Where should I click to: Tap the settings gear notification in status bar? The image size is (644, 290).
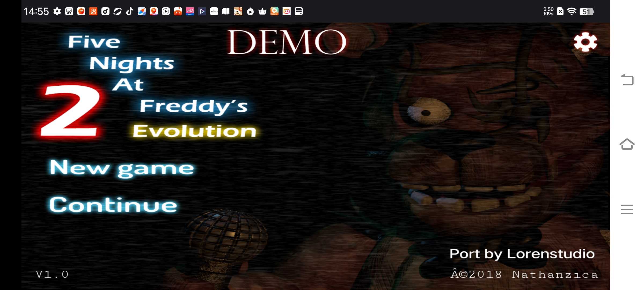pyautogui.click(x=57, y=11)
